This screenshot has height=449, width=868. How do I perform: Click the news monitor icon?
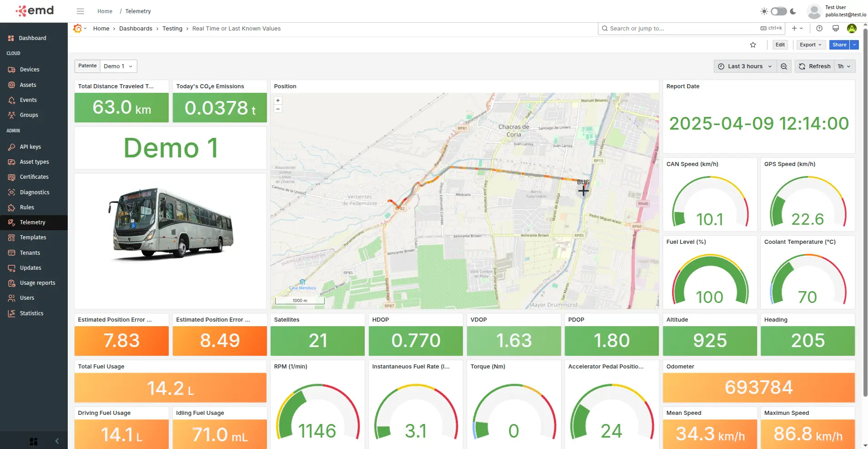pos(835,28)
